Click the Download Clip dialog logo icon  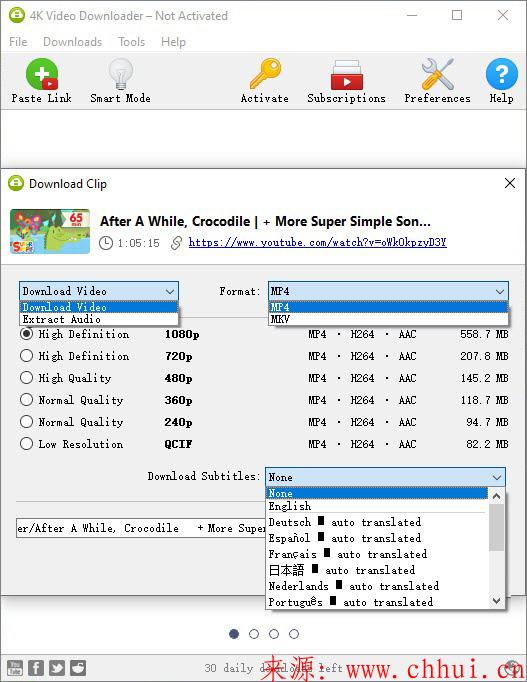(16, 183)
